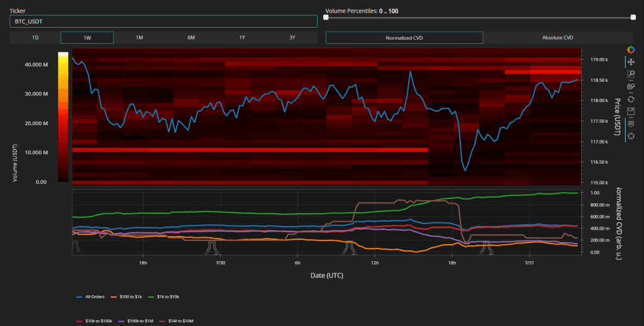644x326 pixels.
Task: Switch to Absolute CVD mode
Action: pyautogui.click(x=558, y=37)
